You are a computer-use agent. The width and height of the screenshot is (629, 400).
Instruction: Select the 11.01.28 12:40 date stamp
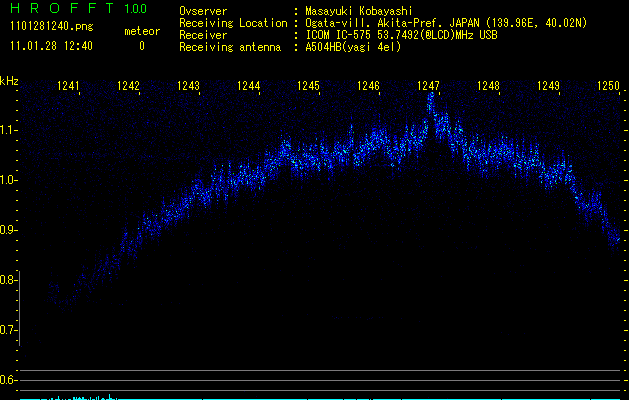coord(51,46)
